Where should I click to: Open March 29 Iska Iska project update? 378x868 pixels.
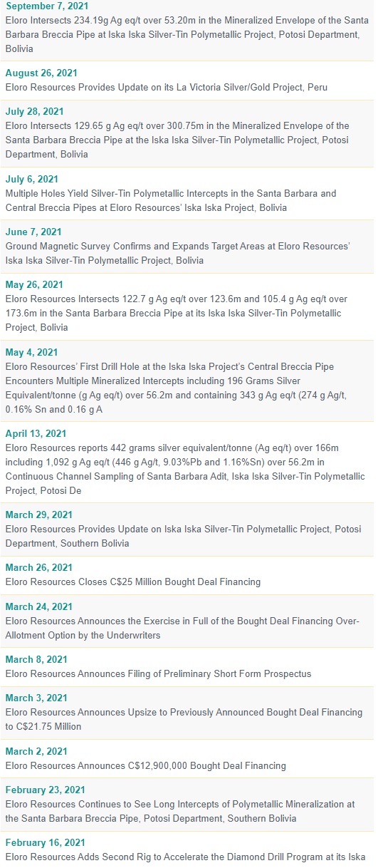[177, 536]
